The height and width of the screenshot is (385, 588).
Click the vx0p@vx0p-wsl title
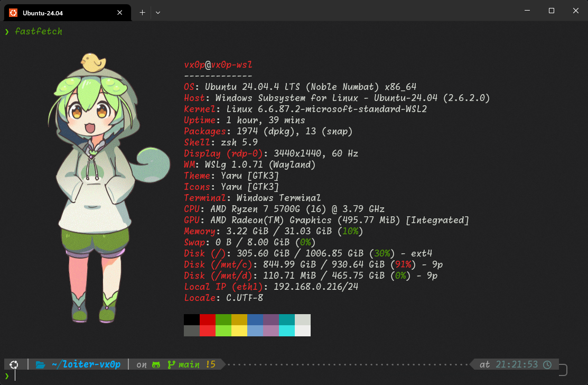pyautogui.click(x=218, y=65)
